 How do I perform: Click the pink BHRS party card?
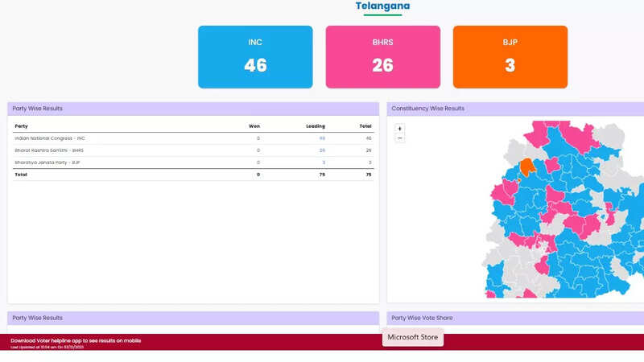pyautogui.click(x=382, y=56)
